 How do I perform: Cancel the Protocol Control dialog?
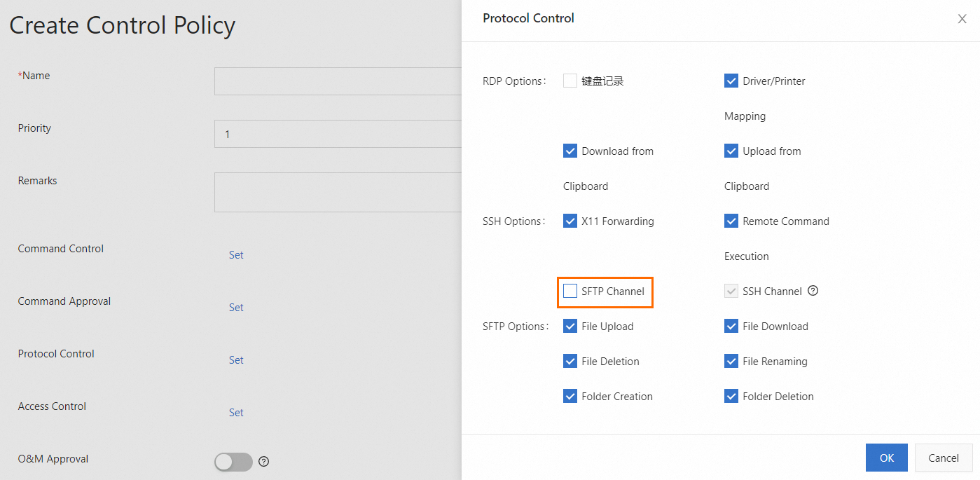943,458
